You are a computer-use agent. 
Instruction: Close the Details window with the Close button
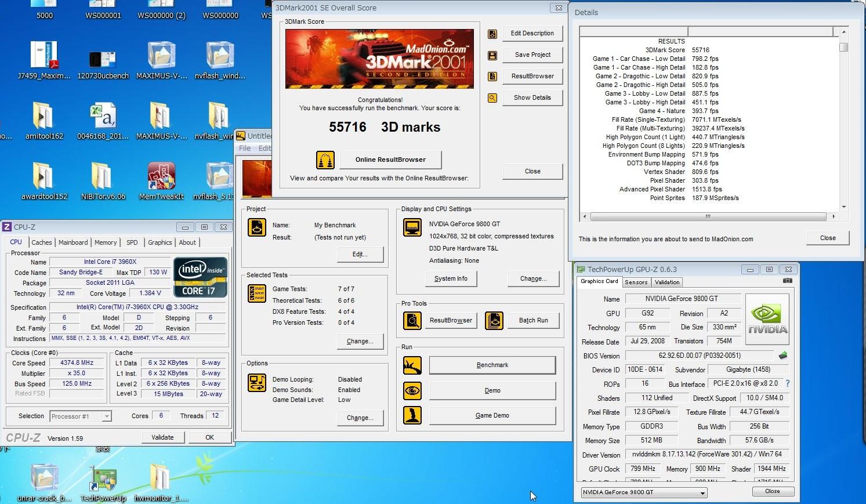coord(828,238)
